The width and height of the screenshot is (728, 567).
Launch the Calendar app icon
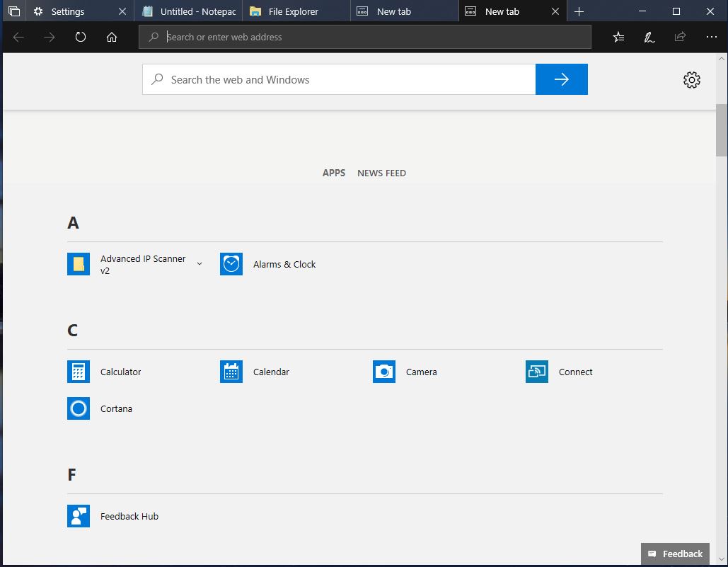(231, 372)
